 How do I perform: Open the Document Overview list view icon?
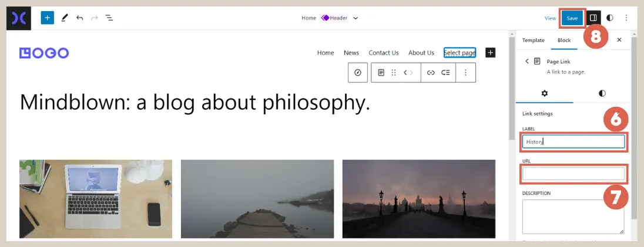click(x=109, y=18)
